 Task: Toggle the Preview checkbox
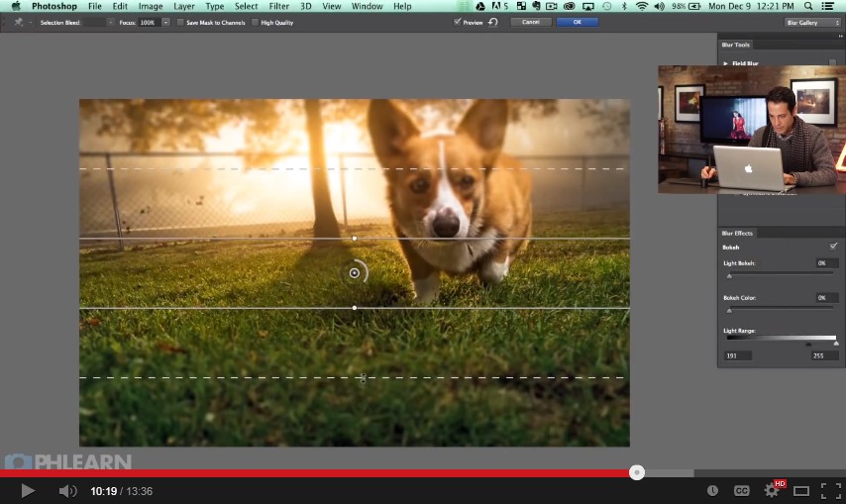(457, 22)
